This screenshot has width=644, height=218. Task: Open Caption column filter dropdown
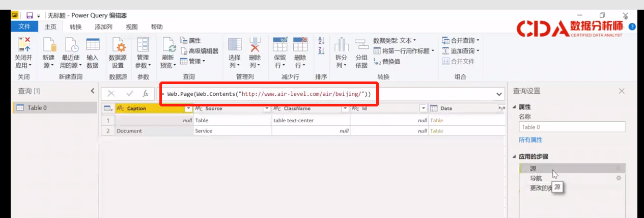(188, 108)
